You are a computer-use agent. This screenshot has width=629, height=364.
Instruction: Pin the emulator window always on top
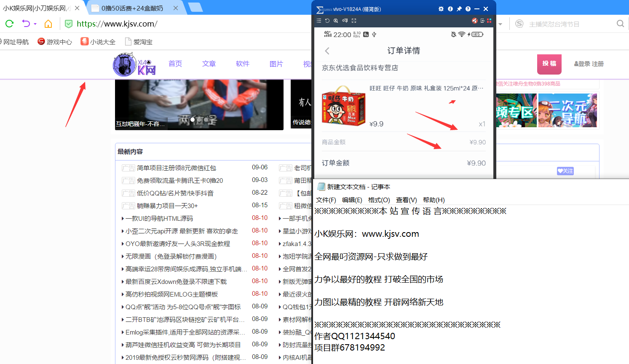(459, 8)
